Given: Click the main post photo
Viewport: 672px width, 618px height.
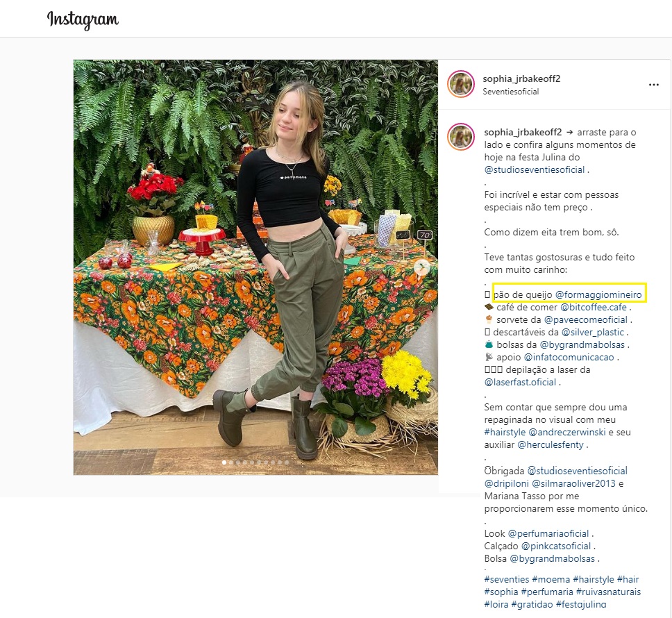Looking at the screenshot, I should click(x=255, y=267).
